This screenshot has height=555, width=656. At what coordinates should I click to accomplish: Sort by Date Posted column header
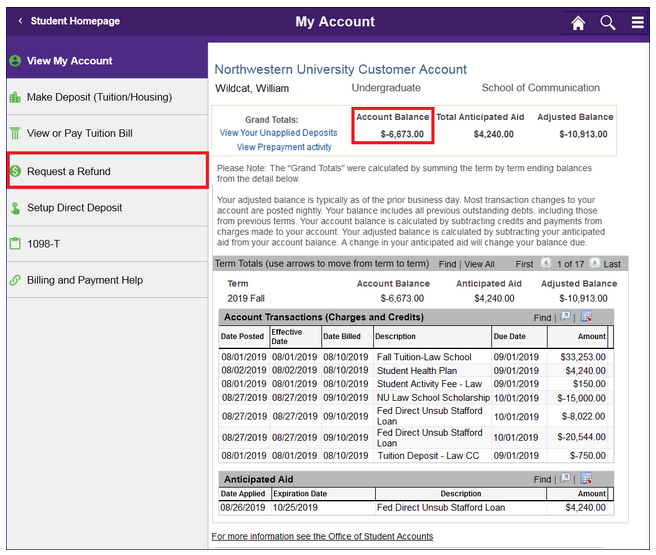(x=242, y=336)
